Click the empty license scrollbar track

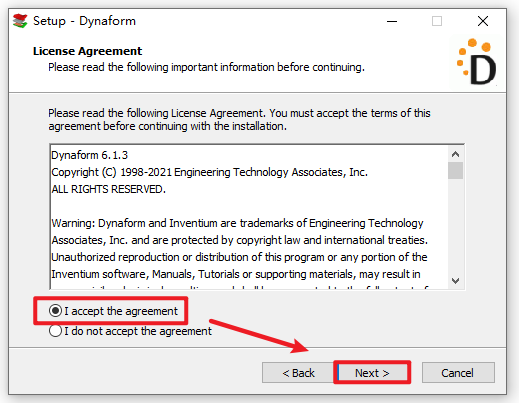point(455,226)
